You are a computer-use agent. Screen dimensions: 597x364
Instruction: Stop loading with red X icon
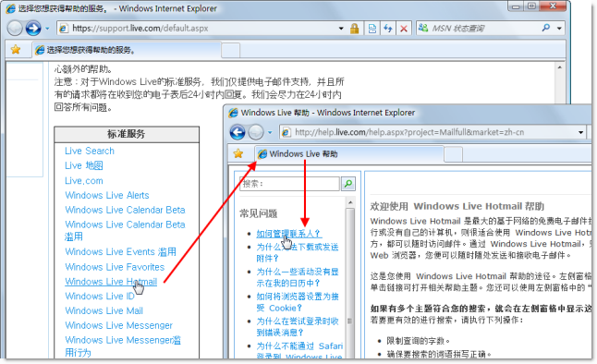pos(404,29)
